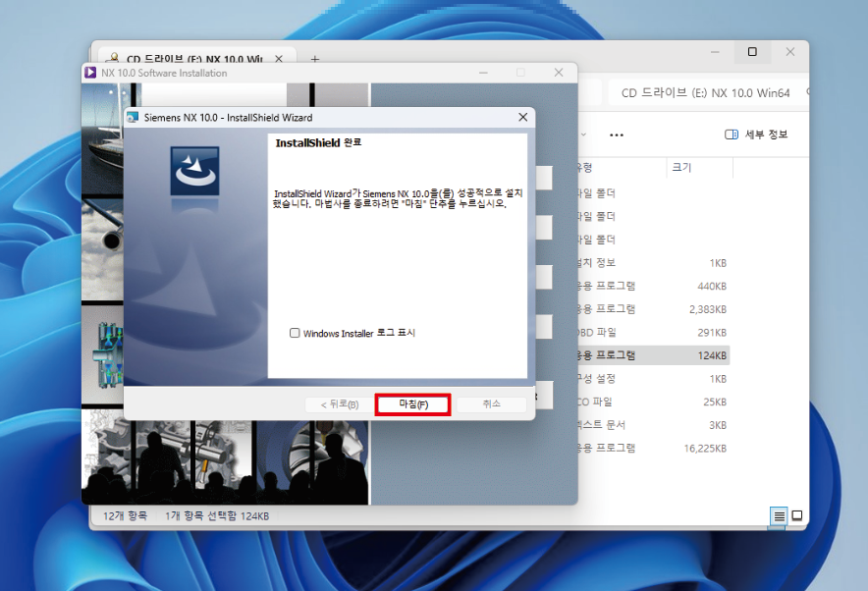Click the 취소 cancel button
This screenshot has width=868, height=591.
coord(491,403)
